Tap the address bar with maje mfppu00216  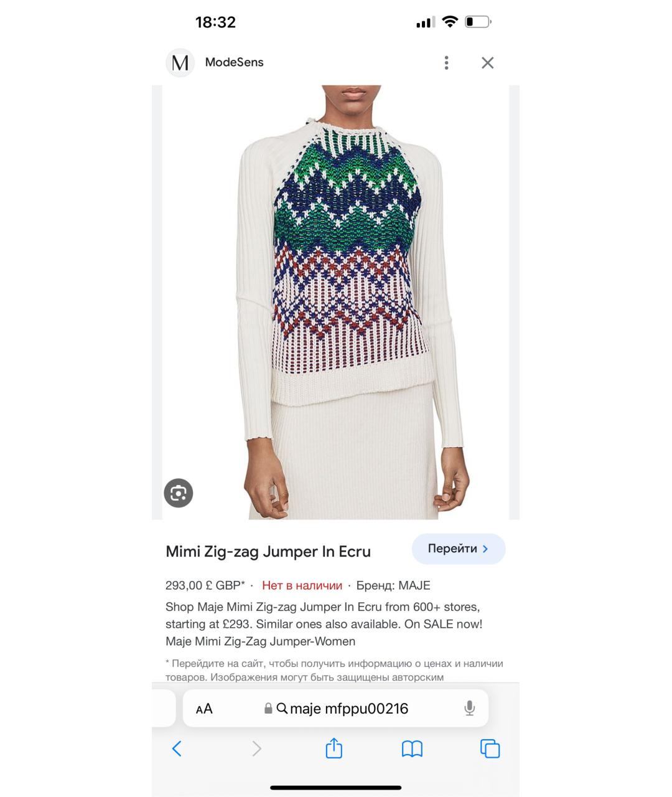click(x=335, y=708)
